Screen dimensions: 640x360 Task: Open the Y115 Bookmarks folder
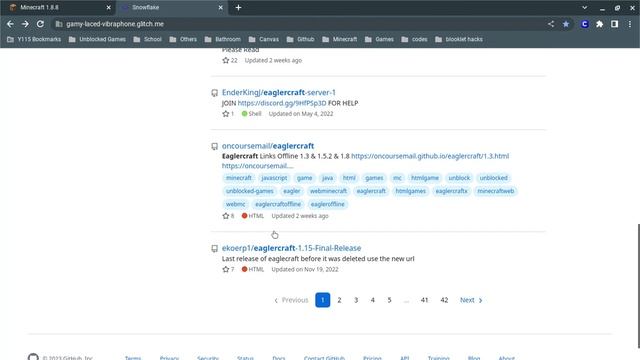click(34, 39)
